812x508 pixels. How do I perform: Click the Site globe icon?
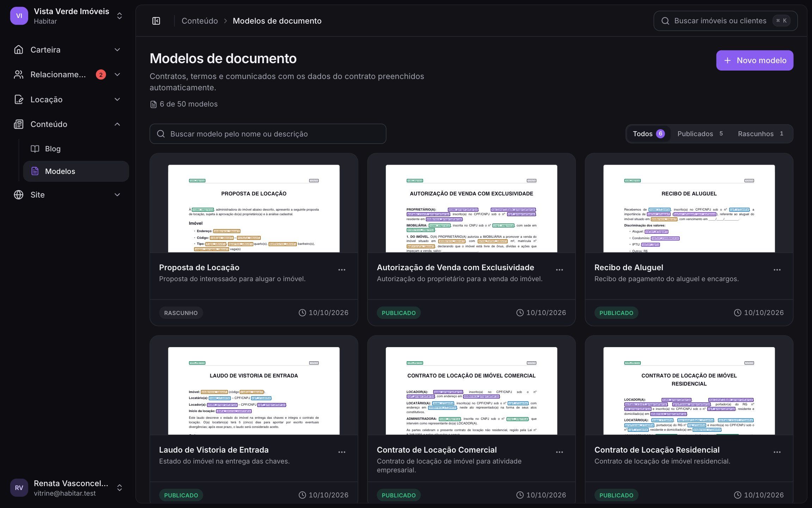[x=19, y=195]
